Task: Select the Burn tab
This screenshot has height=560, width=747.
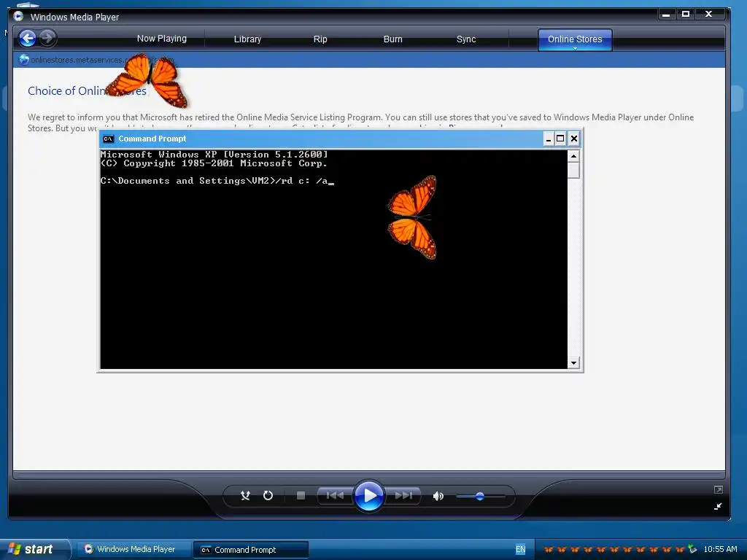Action: click(x=393, y=39)
